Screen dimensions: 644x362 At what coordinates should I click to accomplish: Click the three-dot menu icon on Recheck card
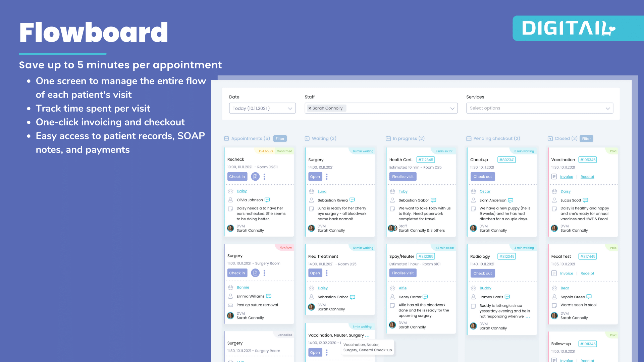pyautogui.click(x=265, y=176)
